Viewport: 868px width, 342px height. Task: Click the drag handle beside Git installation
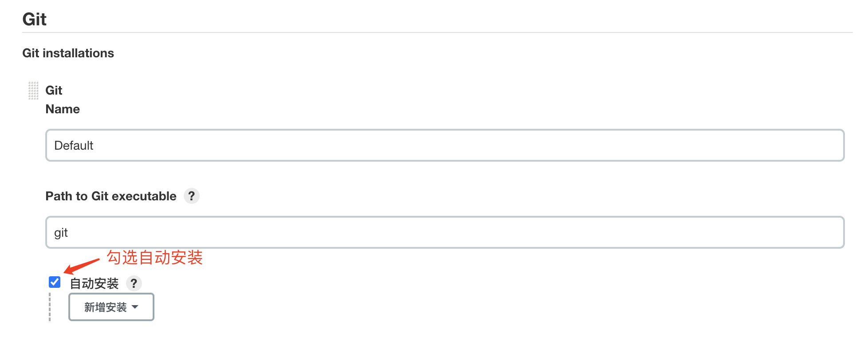(x=33, y=90)
